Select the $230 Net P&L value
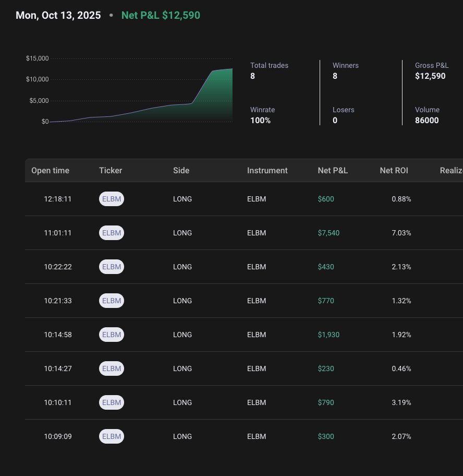Screen dimensions: 463x476 (326, 368)
